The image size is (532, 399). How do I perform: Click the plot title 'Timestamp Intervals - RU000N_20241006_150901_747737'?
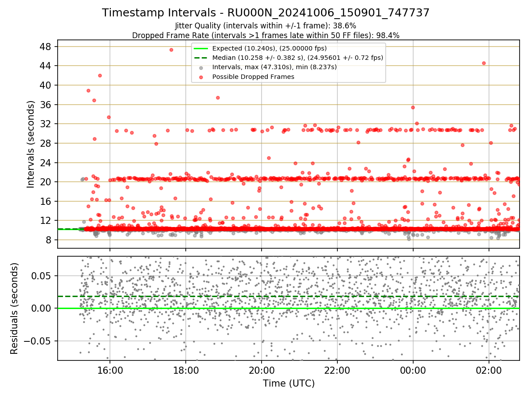[266, 13]
